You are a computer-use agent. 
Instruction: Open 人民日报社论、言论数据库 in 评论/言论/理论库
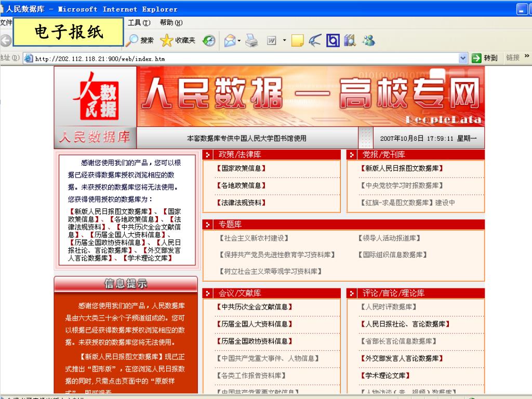(x=405, y=324)
